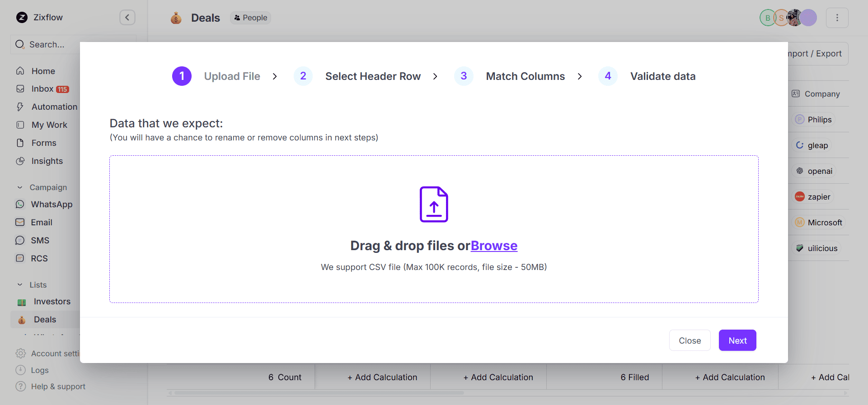Click the green B user avatar
This screenshot has height=405, width=868.
click(x=767, y=18)
